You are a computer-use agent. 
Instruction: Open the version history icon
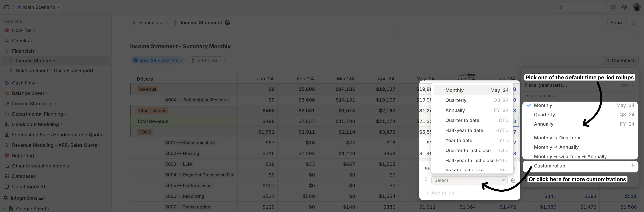[613, 7]
